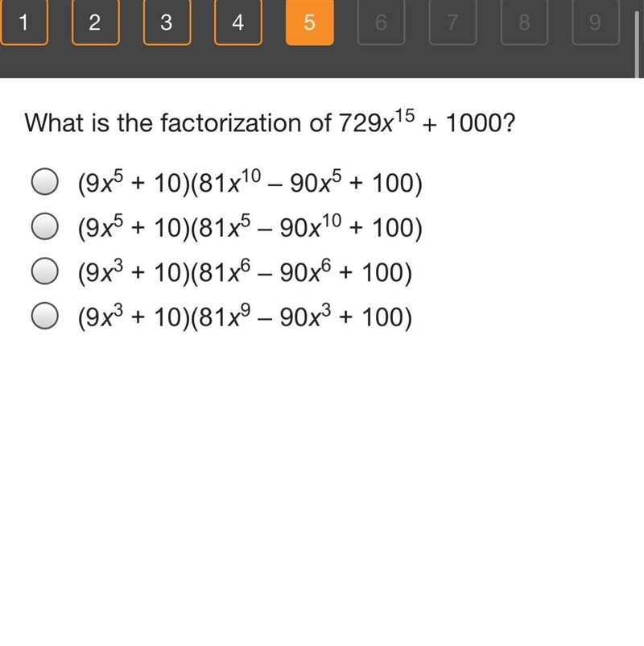Click answer text (9x^5 + 10)(81x^10 – 90x^5 + 100)

tap(250, 182)
